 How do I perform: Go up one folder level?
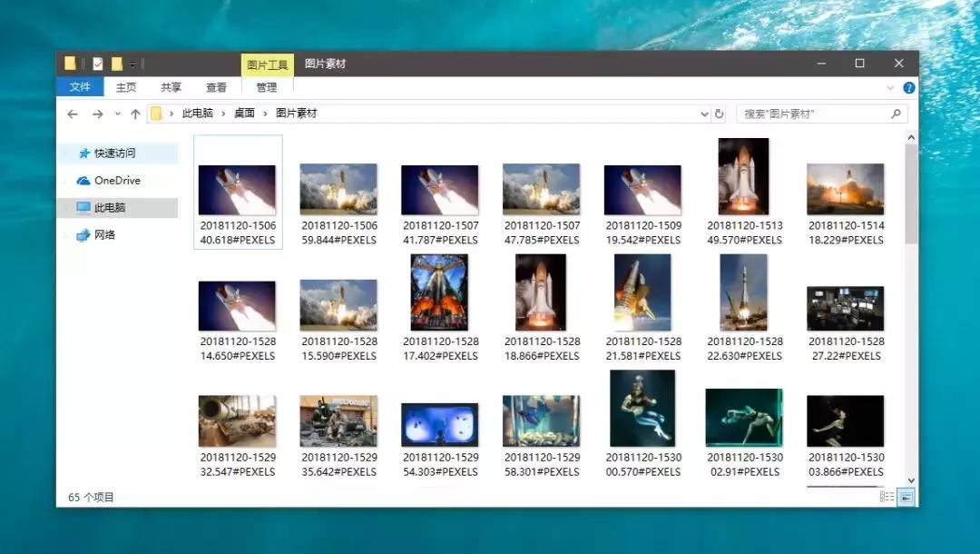pyautogui.click(x=135, y=114)
